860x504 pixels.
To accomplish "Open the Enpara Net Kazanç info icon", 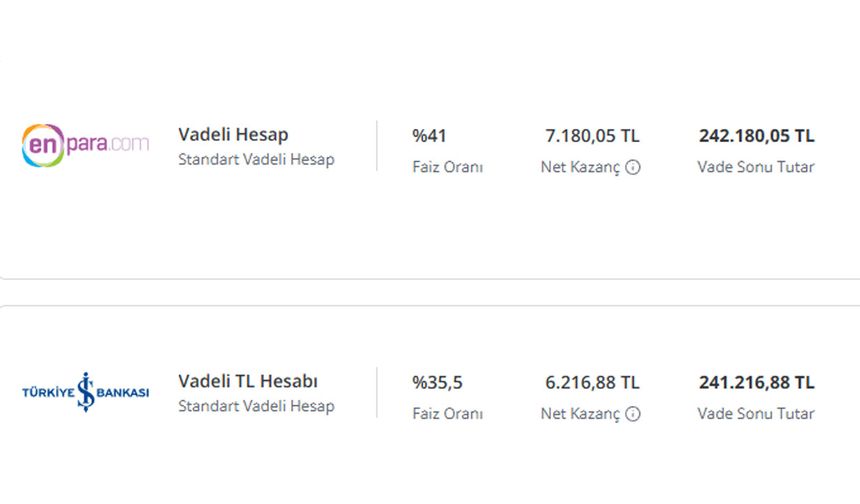I will (633, 167).
